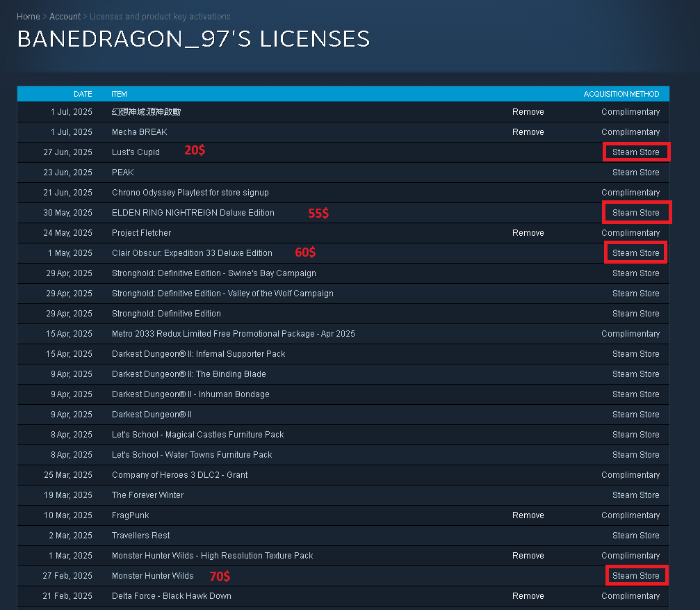The image size is (700, 610).
Task: Click the 19 Mar, 2025 date cell
Action: [68, 495]
